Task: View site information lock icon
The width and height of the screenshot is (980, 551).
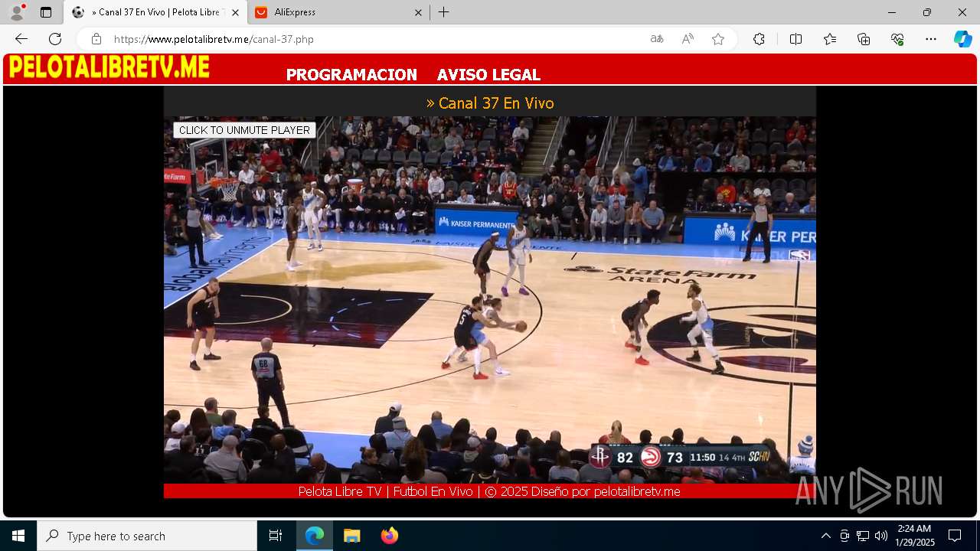Action: pos(96,39)
